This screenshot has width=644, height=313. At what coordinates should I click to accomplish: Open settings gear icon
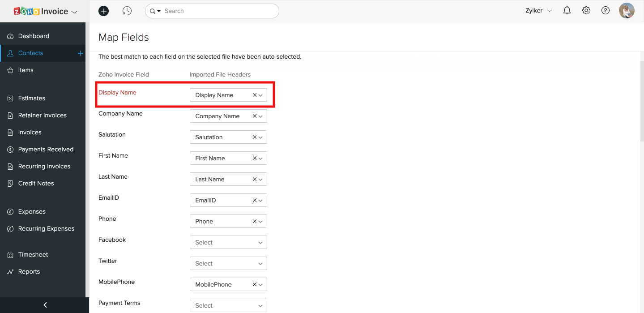[586, 11]
